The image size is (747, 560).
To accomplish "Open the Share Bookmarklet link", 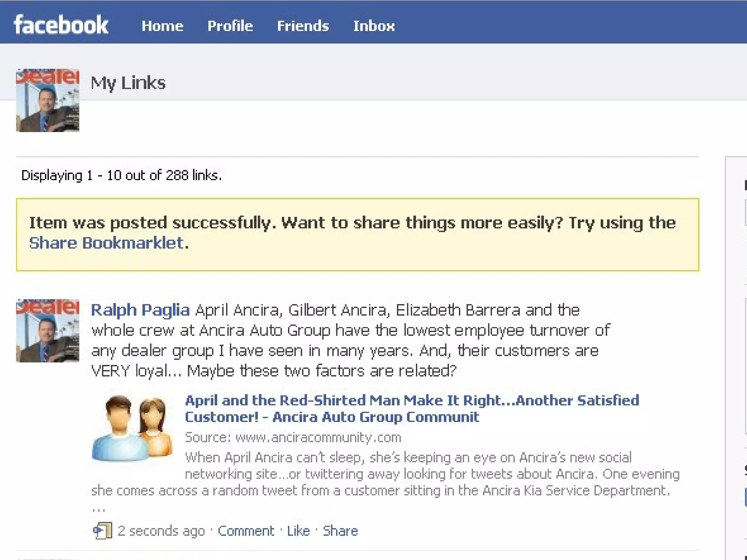I will (106, 243).
